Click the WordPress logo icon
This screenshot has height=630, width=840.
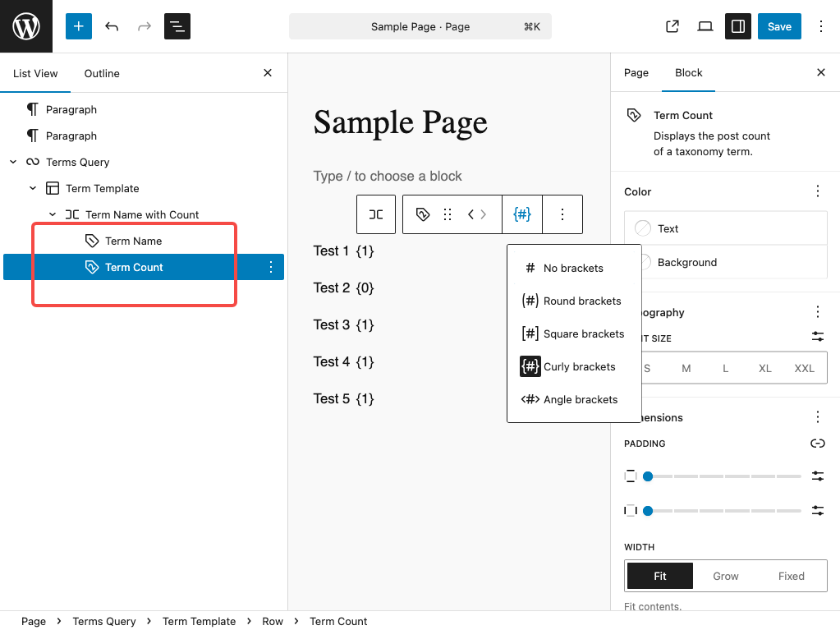[26, 26]
